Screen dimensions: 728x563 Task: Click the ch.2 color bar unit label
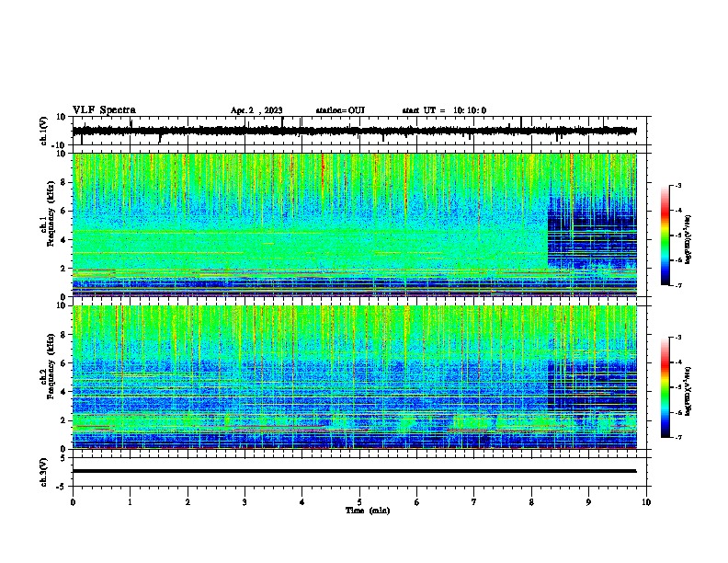[x=688, y=391]
